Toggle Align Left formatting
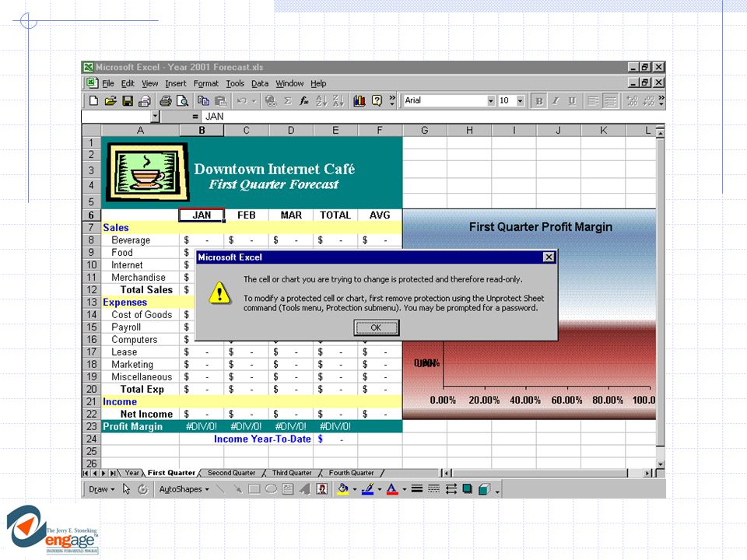 pyautogui.click(x=593, y=100)
